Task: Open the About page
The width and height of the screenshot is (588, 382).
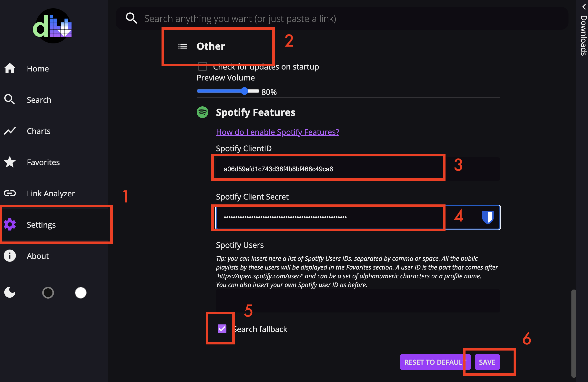Action: [38, 256]
